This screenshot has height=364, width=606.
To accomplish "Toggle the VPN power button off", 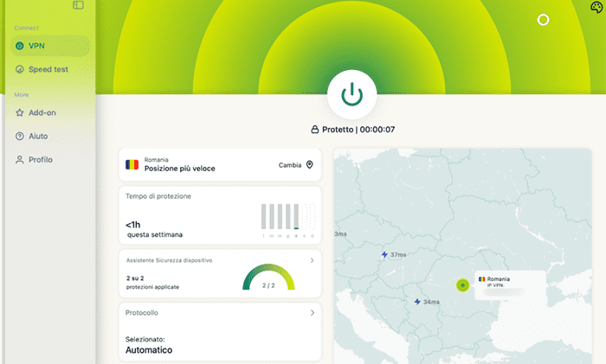I will click(351, 94).
